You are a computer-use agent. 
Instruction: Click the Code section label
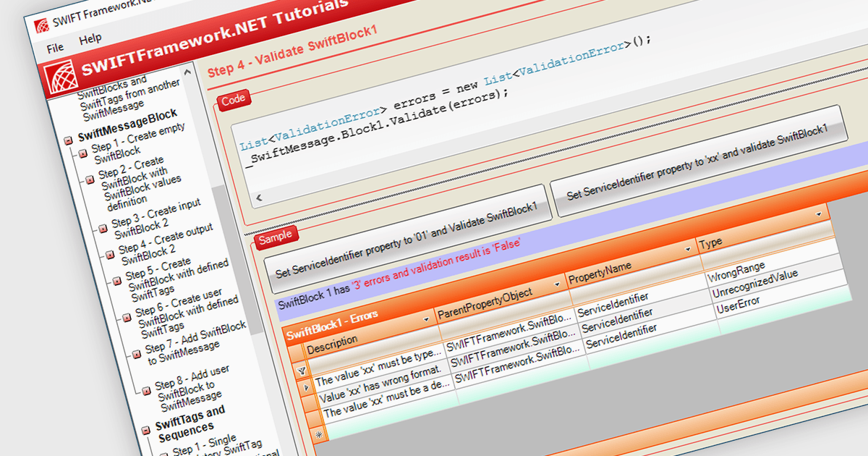233,101
